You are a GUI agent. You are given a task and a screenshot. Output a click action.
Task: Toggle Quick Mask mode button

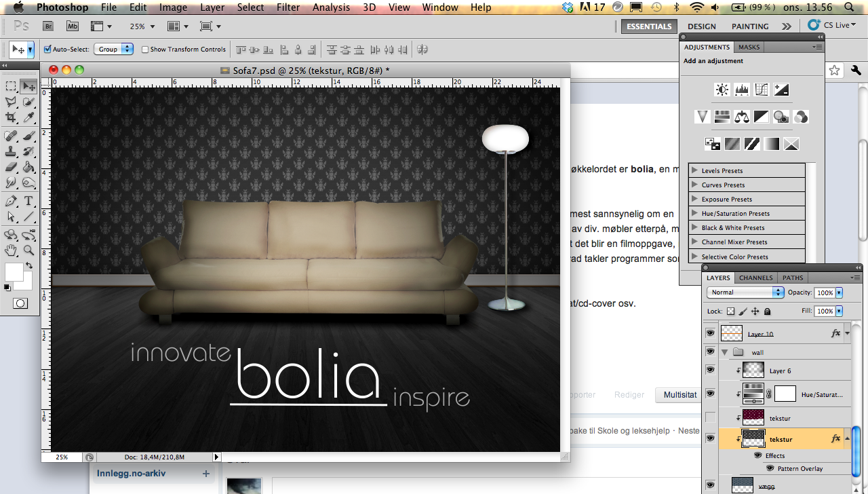(x=20, y=303)
